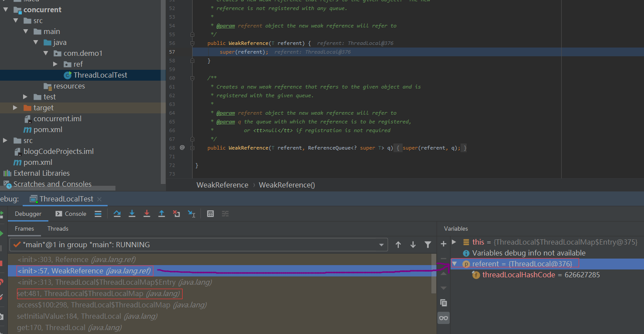
Task: Select the Threads tab
Action: click(x=58, y=228)
